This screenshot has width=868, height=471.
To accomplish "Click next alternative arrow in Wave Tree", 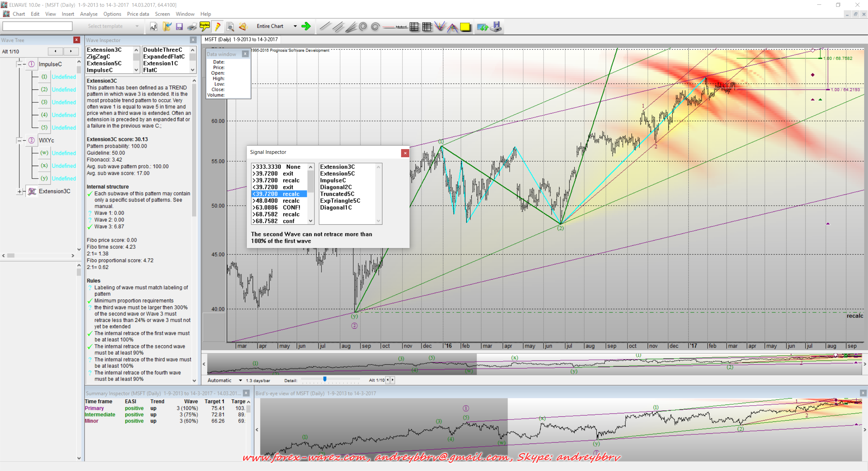I will (71, 51).
